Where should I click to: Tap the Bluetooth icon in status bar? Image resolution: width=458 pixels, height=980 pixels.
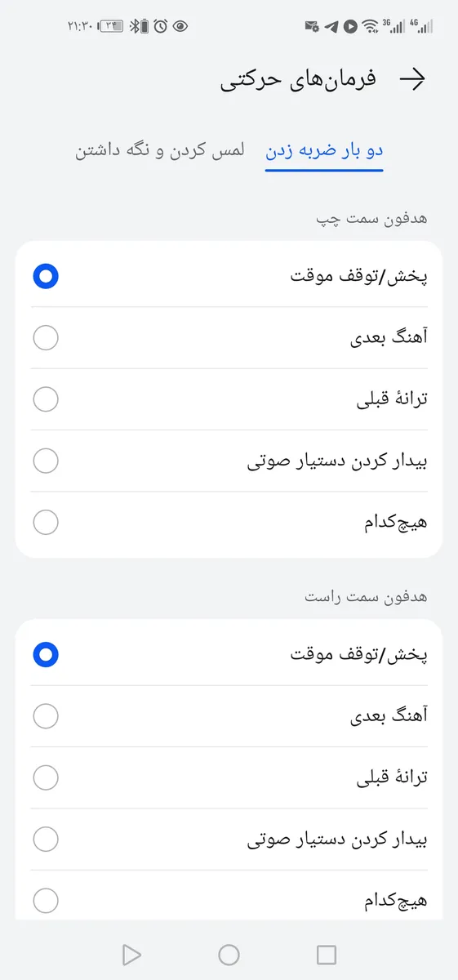pyautogui.click(x=131, y=26)
